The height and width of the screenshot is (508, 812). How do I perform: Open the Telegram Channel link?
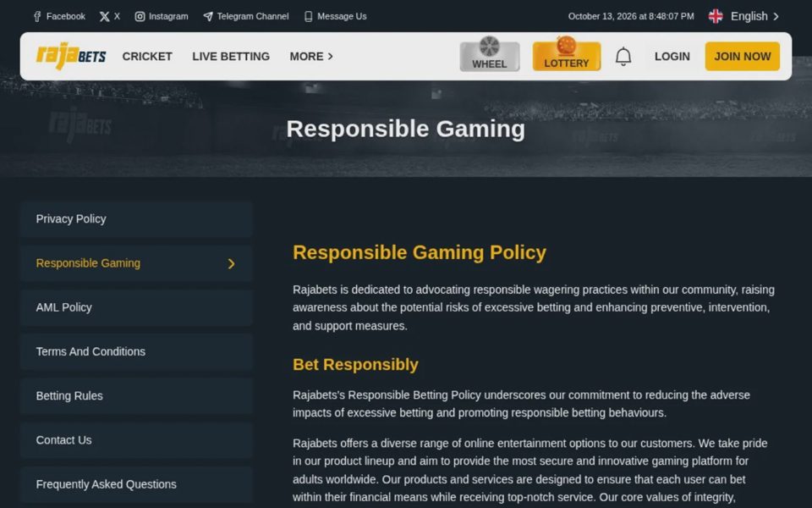tap(253, 17)
